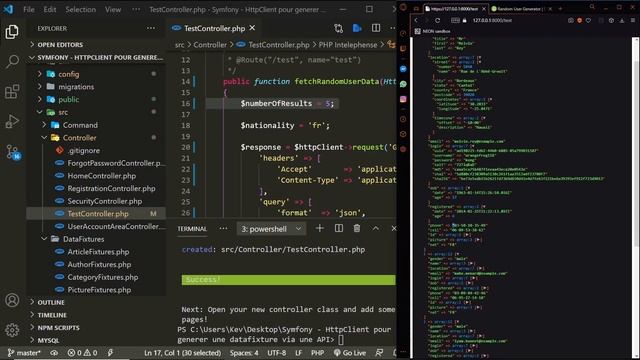This screenshot has width=640, height=360.
Task: Click the feedback icon in the status bar
Action: [379, 353]
